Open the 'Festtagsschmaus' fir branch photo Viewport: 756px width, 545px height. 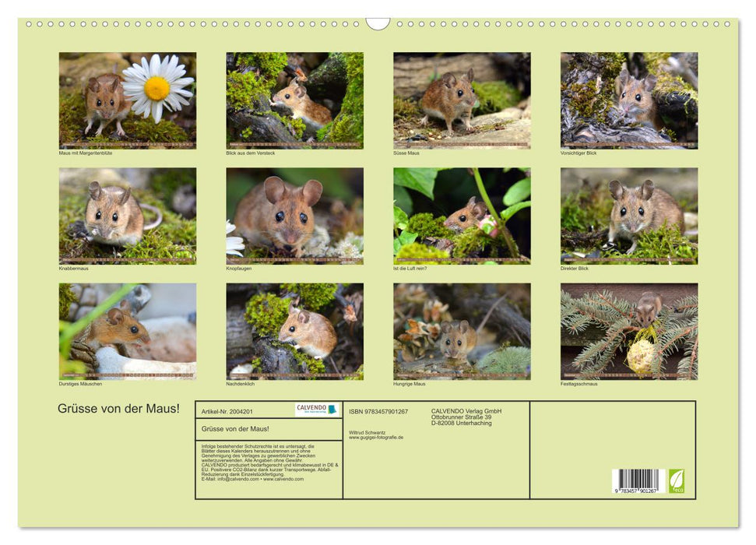pyautogui.click(x=628, y=331)
